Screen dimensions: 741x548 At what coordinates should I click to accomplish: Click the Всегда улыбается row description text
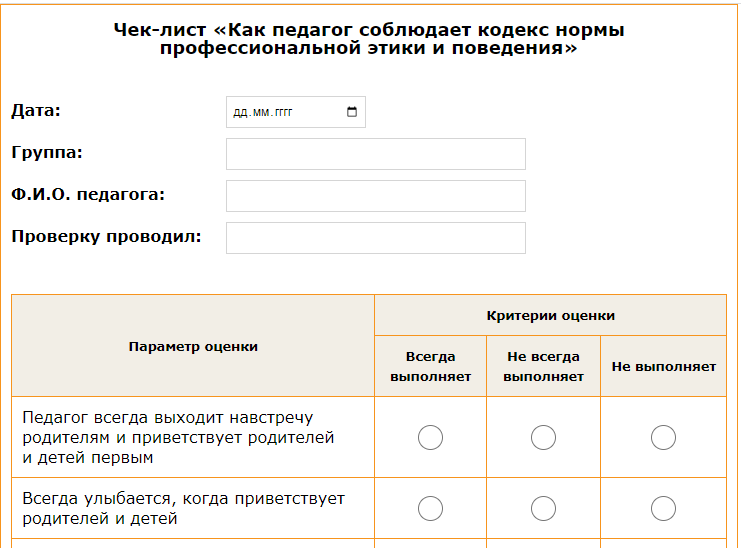coord(183,508)
